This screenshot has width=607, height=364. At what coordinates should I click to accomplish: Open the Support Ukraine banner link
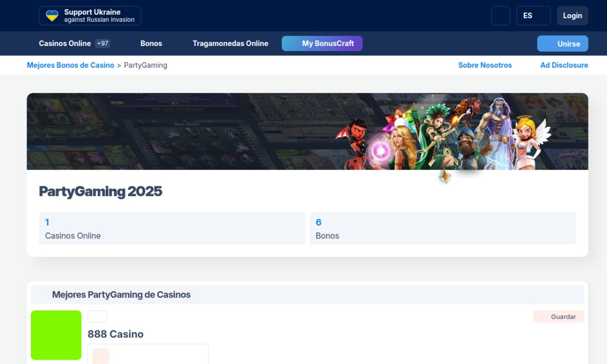coord(90,16)
